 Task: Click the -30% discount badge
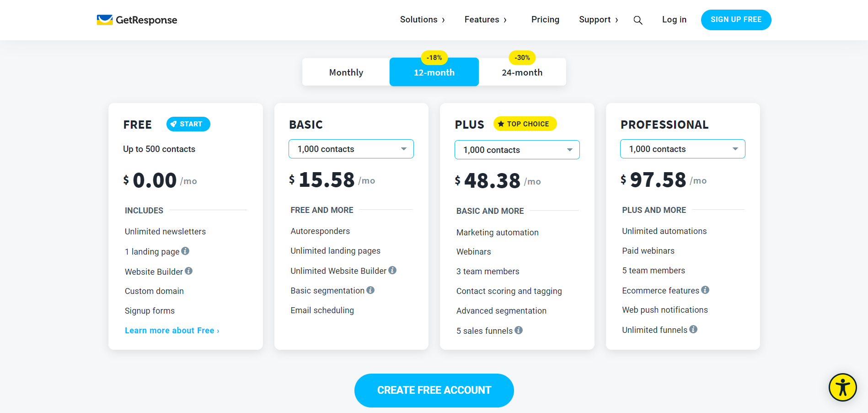coord(522,58)
